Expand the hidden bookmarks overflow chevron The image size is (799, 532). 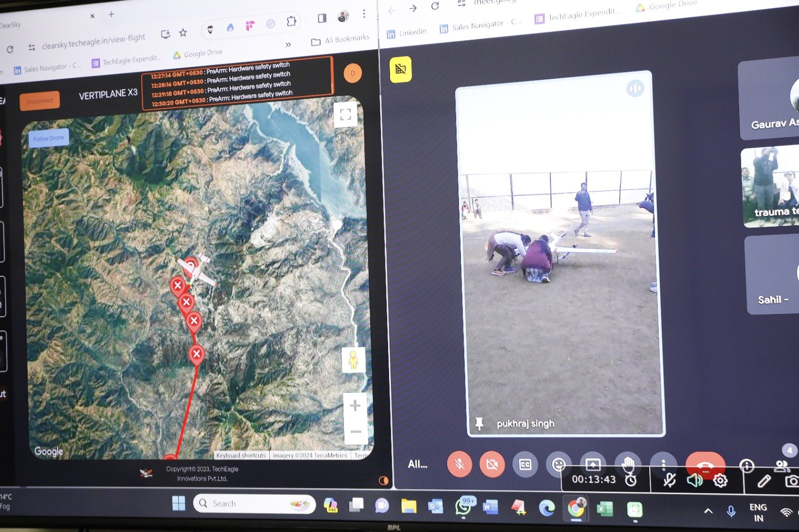coord(288,44)
